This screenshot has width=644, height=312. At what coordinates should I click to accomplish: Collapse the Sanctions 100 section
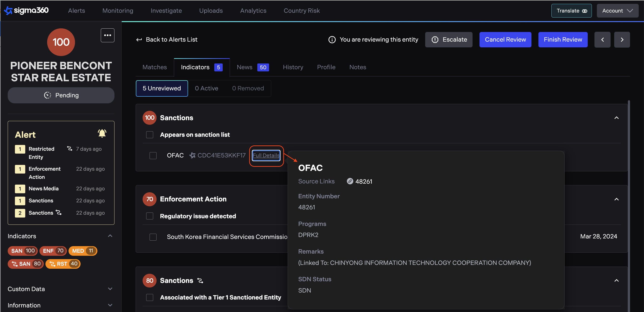[616, 118]
